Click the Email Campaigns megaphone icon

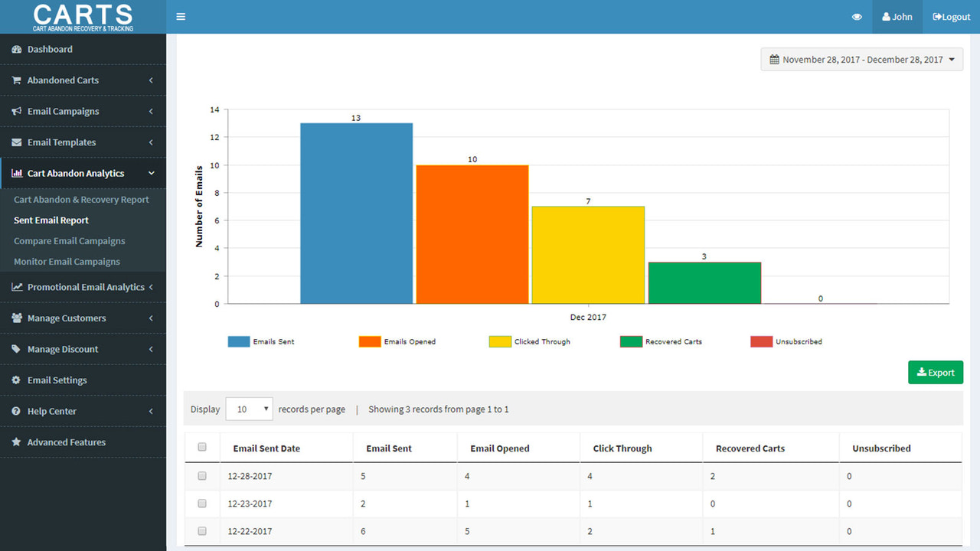click(x=16, y=111)
